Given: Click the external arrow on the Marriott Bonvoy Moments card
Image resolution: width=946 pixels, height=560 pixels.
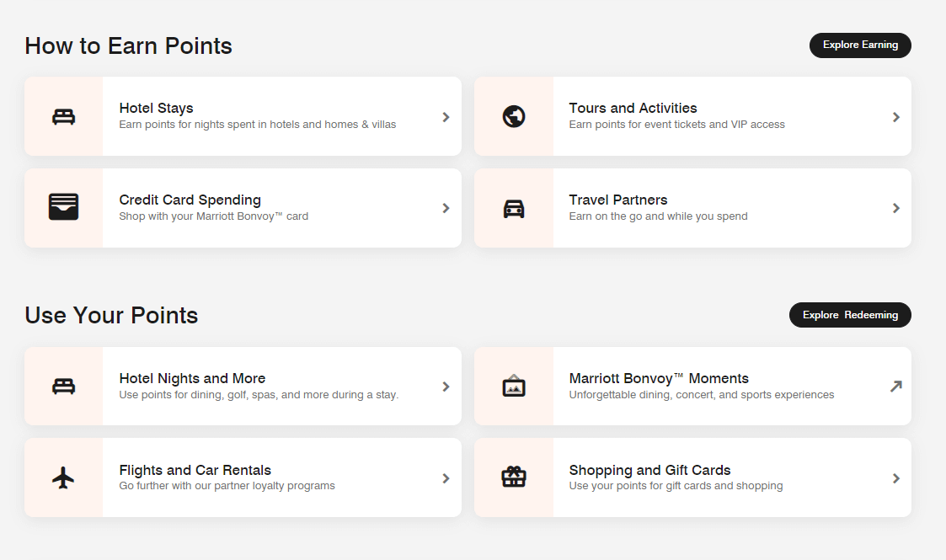Looking at the screenshot, I should pos(896,386).
